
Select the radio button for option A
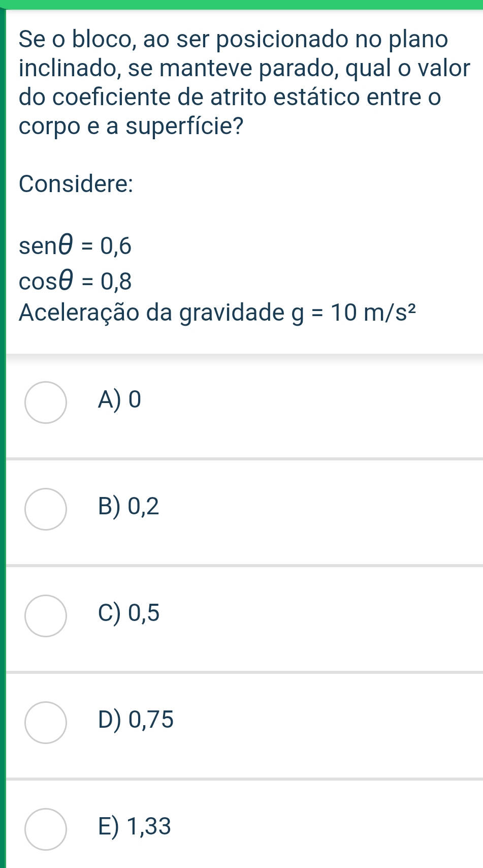pos(46,402)
